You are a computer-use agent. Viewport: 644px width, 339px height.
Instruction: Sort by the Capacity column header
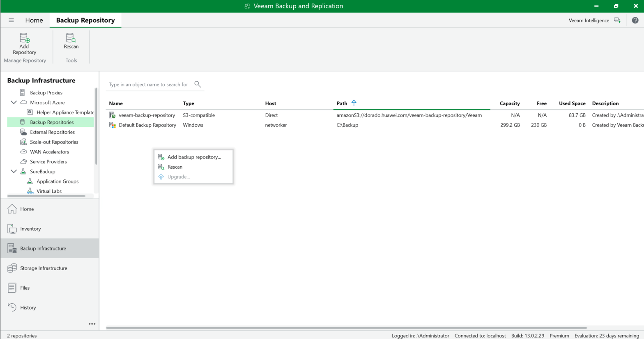click(510, 103)
